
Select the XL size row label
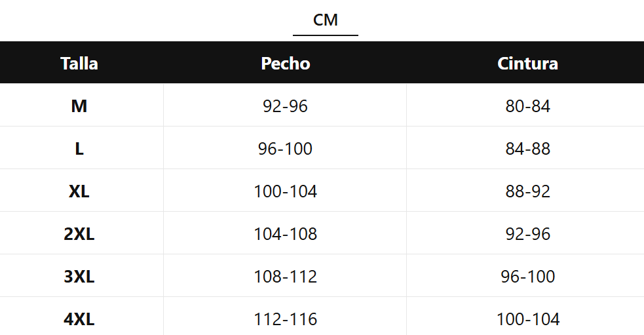[x=79, y=191]
